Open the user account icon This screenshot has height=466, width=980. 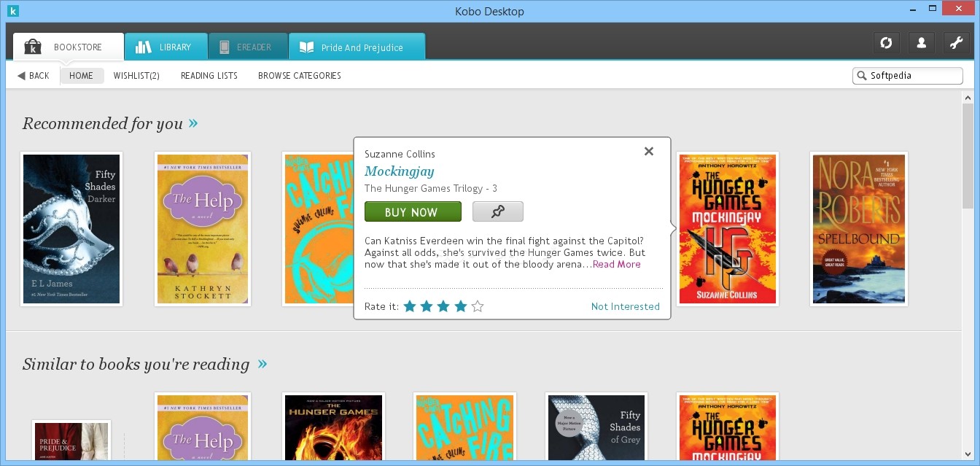coord(921,43)
